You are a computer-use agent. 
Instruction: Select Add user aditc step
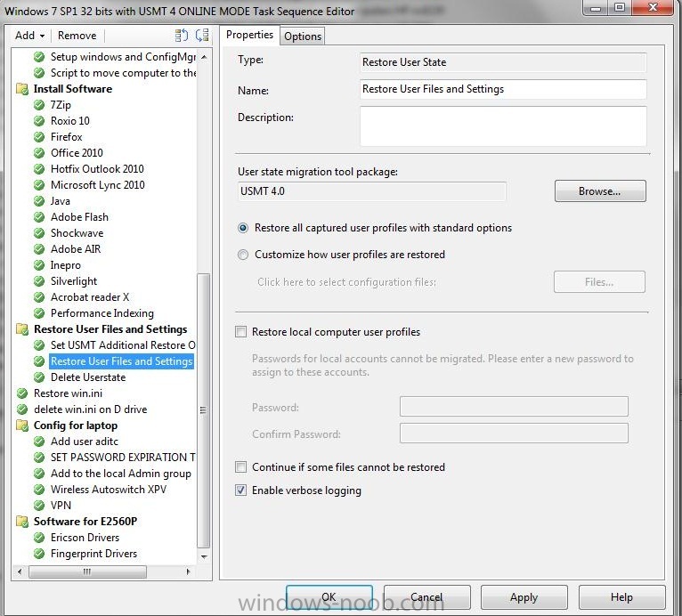(x=85, y=442)
